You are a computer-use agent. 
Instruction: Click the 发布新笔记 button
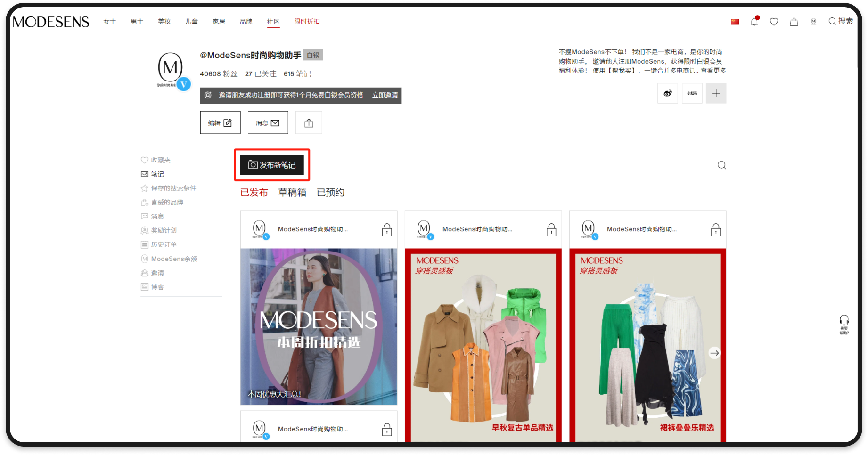(272, 165)
